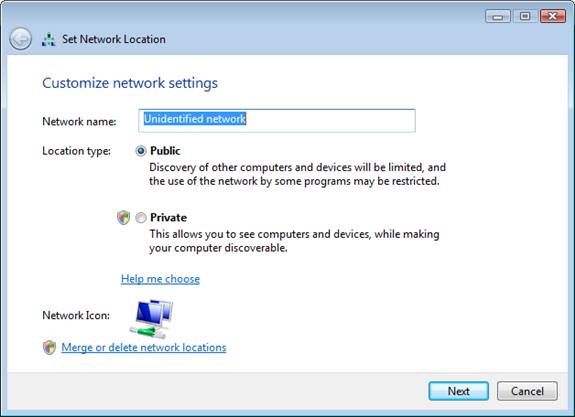Click the Private label text
This screenshot has width=575, height=417.
point(168,217)
